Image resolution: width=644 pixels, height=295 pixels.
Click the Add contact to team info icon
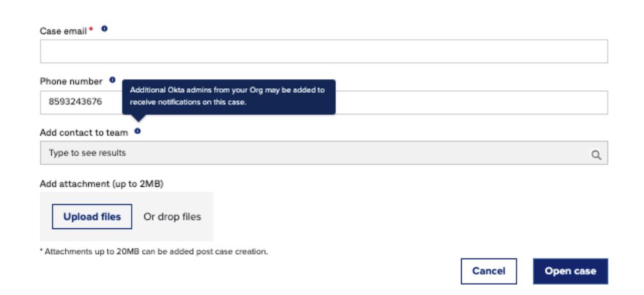pos(137,132)
